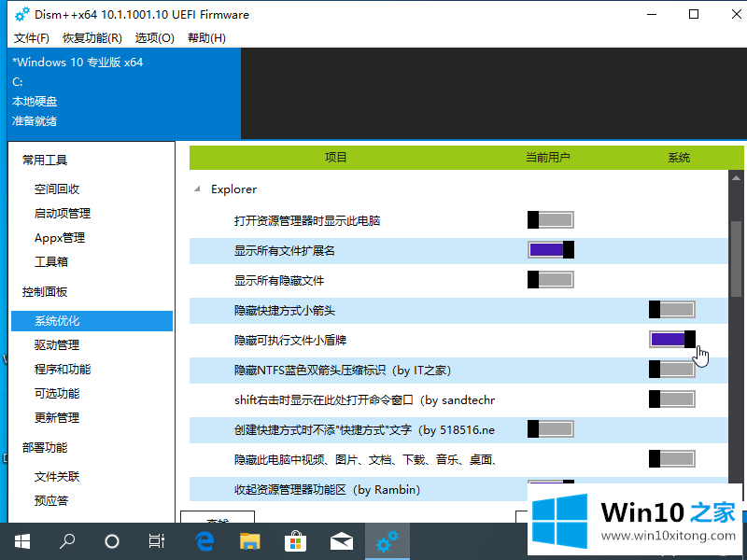Click the settings list scrollbar thumb
This screenshot has width=747, height=560.
point(736,259)
